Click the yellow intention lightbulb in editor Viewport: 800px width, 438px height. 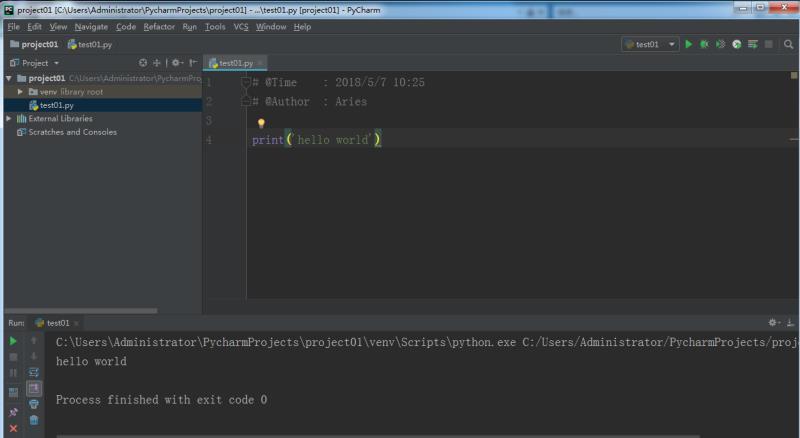pos(261,123)
